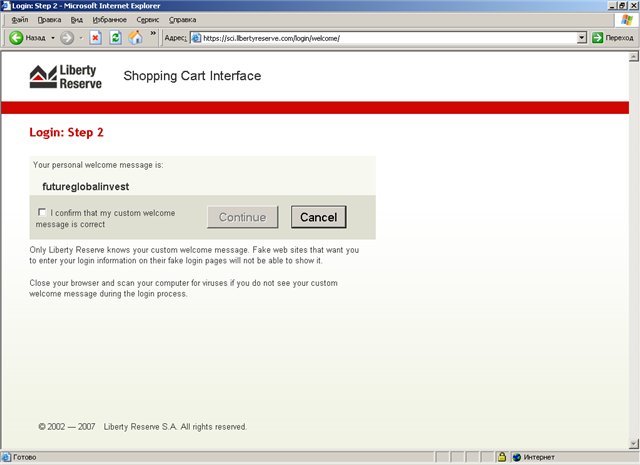Open the address bar URL dropdown
The height and width of the screenshot is (465, 640).
582,38
